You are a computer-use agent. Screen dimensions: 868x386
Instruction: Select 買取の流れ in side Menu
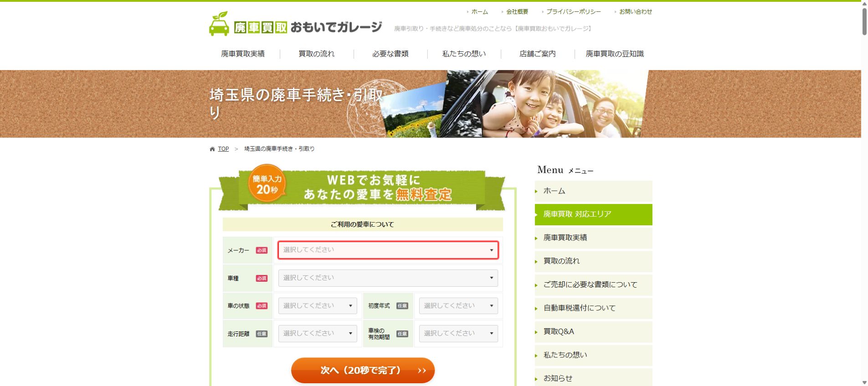(594, 261)
